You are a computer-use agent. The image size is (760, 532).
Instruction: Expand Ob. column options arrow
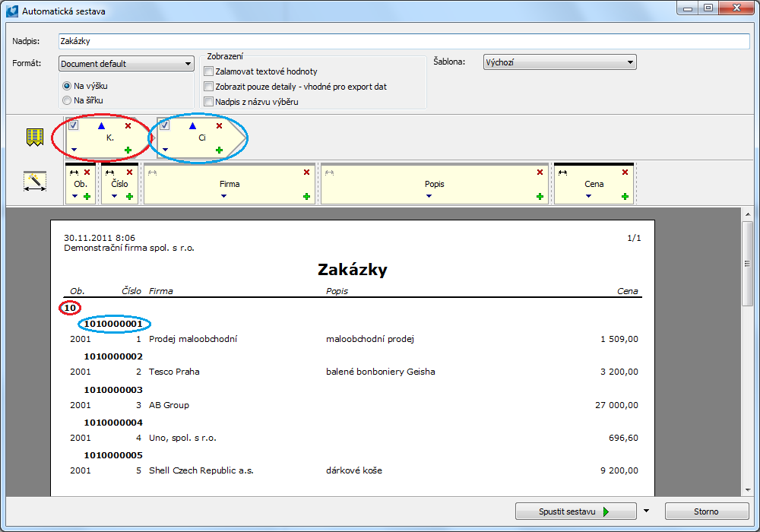click(x=74, y=196)
